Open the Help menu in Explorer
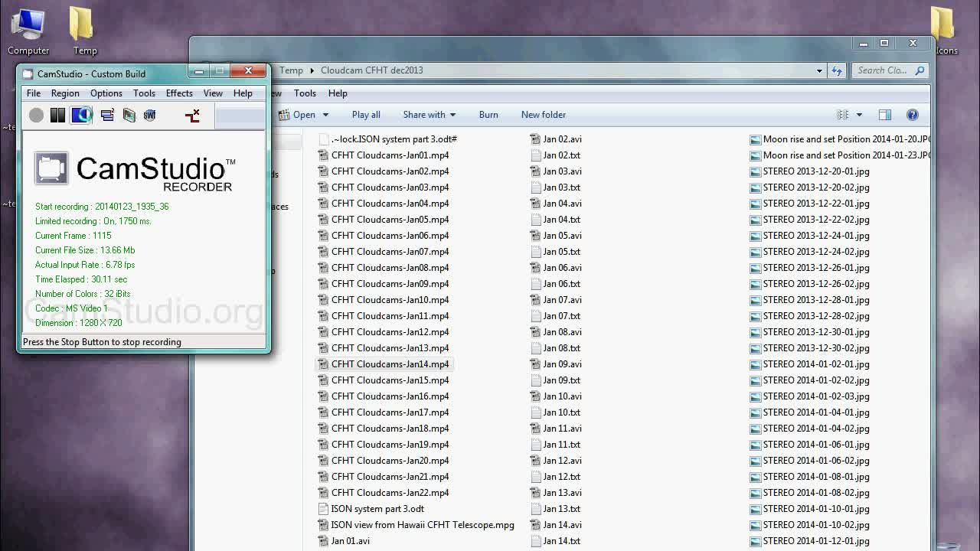 [x=338, y=93]
